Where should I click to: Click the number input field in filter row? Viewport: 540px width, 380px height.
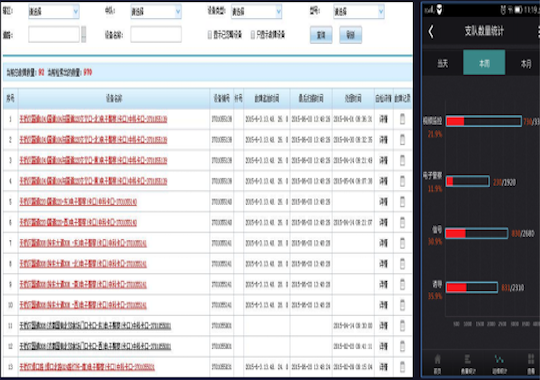tap(54, 34)
